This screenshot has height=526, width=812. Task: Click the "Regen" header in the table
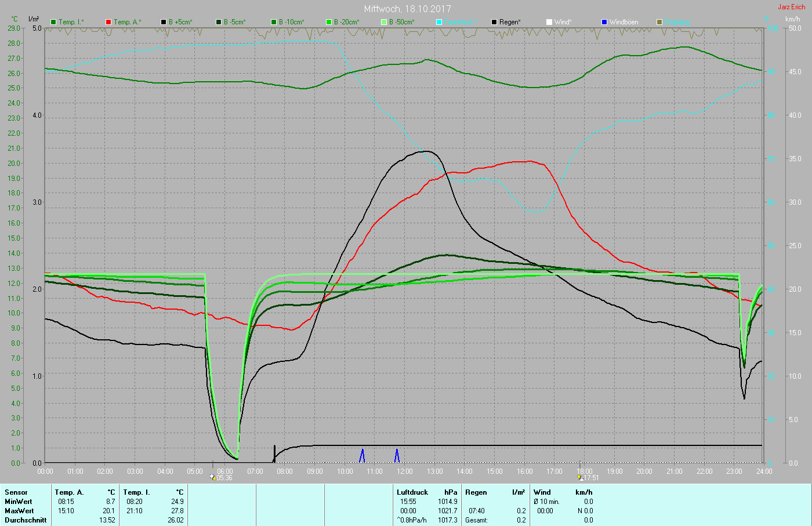(476, 492)
